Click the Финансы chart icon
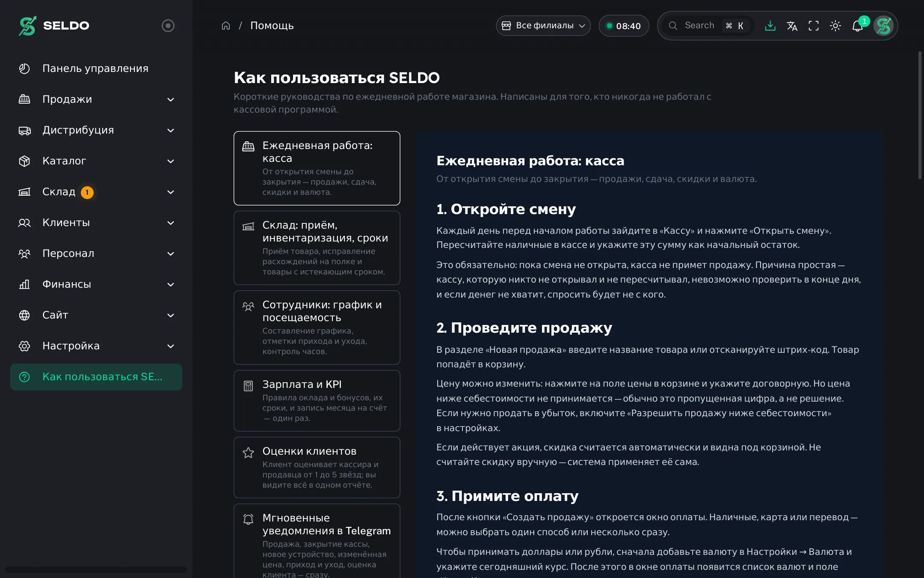This screenshot has width=924, height=578. click(x=24, y=284)
